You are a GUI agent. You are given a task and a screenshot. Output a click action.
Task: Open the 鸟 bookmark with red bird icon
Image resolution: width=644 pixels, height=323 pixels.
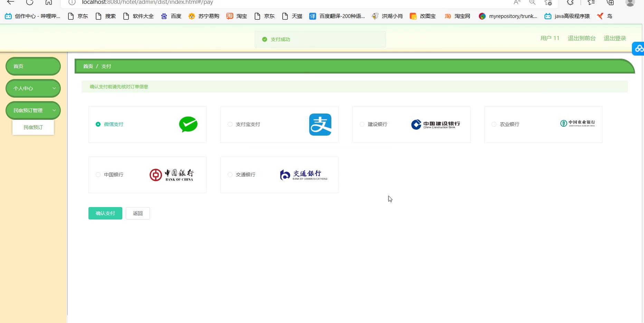[604, 16]
